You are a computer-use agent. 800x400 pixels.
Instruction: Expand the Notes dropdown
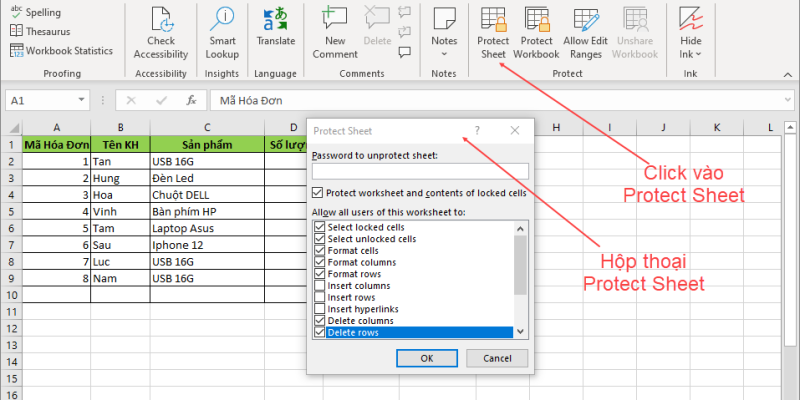point(444,53)
